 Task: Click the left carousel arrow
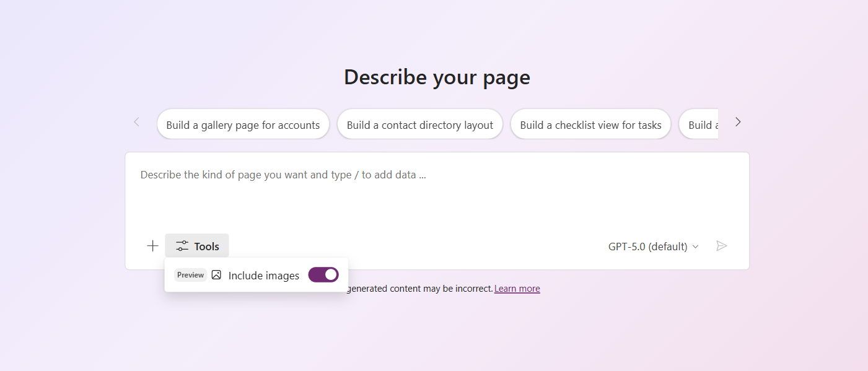[136, 122]
